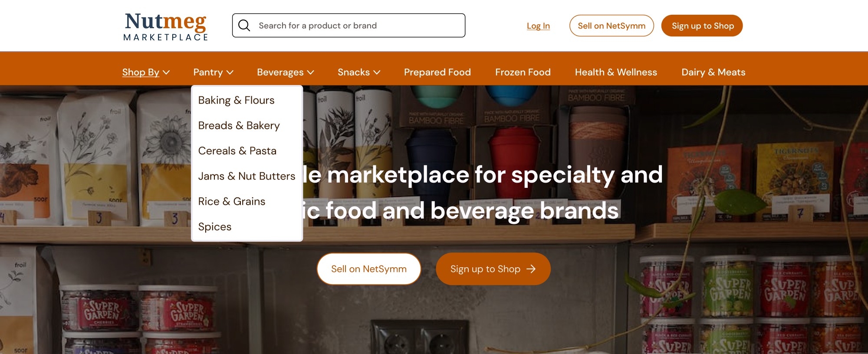Click arrow icon on Sign up to Shop

[x=531, y=269]
